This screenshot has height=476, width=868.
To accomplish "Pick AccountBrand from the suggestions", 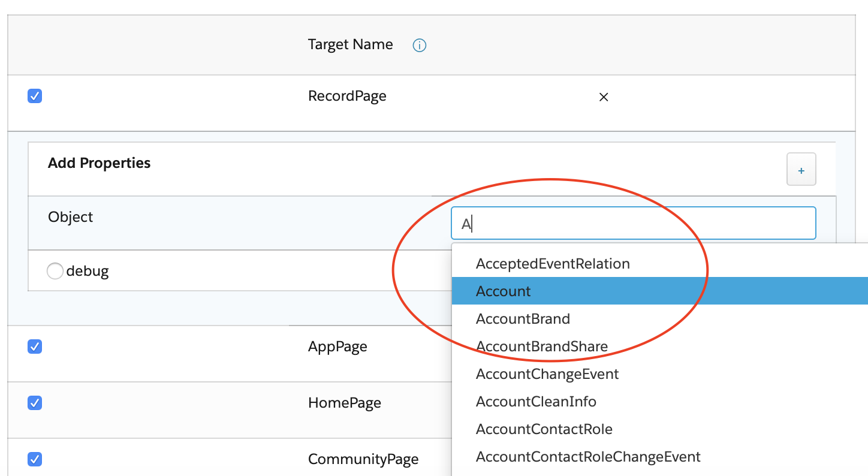I will point(659,319).
